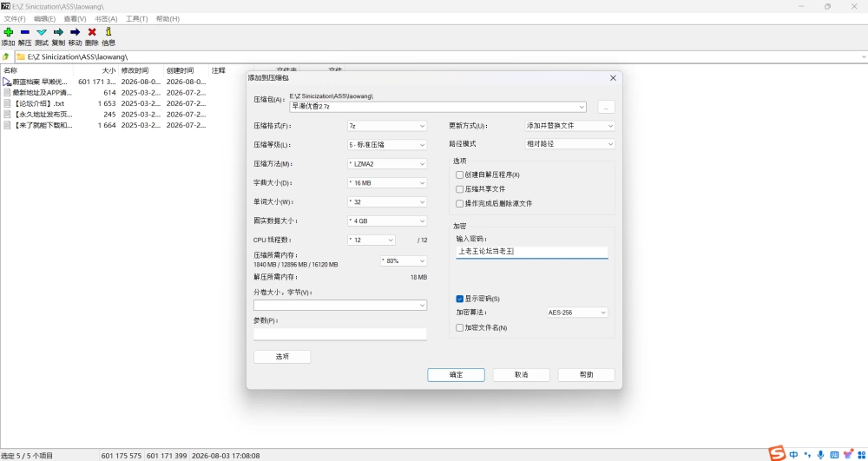The width and height of the screenshot is (868, 461).
Task: Click the red Delete (删除) X icon
Action: [92, 32]
